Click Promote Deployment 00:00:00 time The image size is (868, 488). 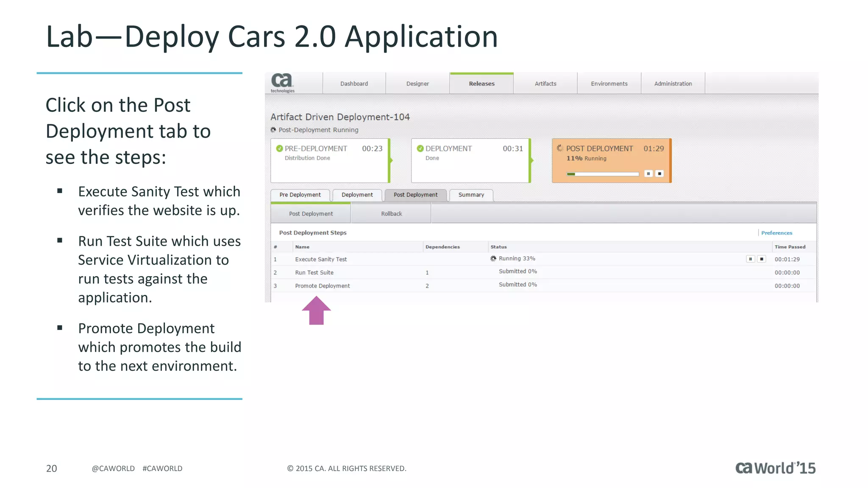(x=787, y=286)
